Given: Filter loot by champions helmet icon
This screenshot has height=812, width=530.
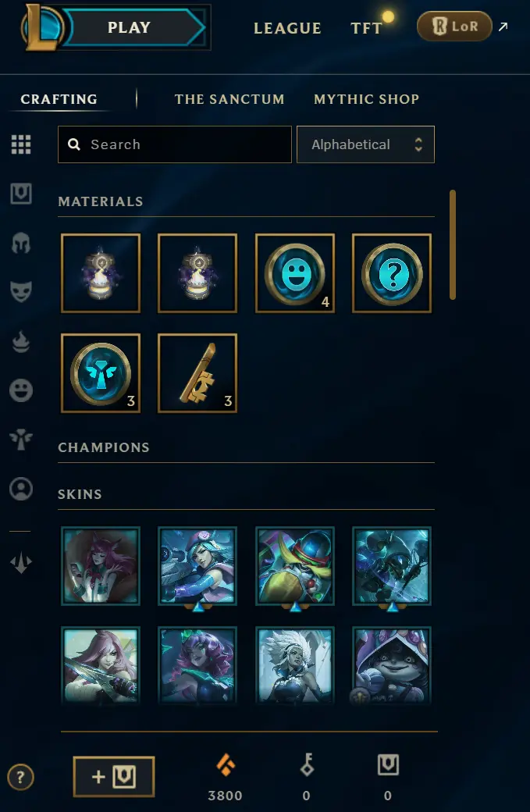Looking at the screenshot, I should click(x=21, y=242).
